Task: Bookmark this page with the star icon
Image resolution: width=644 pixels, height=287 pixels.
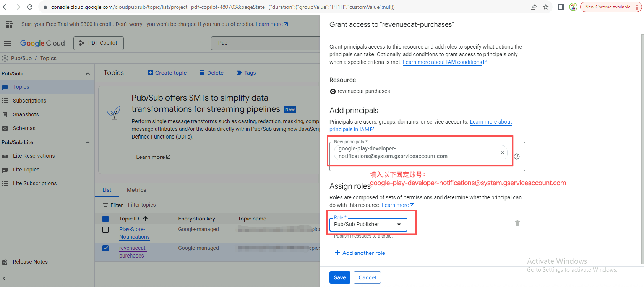Action: coord(546,7)
